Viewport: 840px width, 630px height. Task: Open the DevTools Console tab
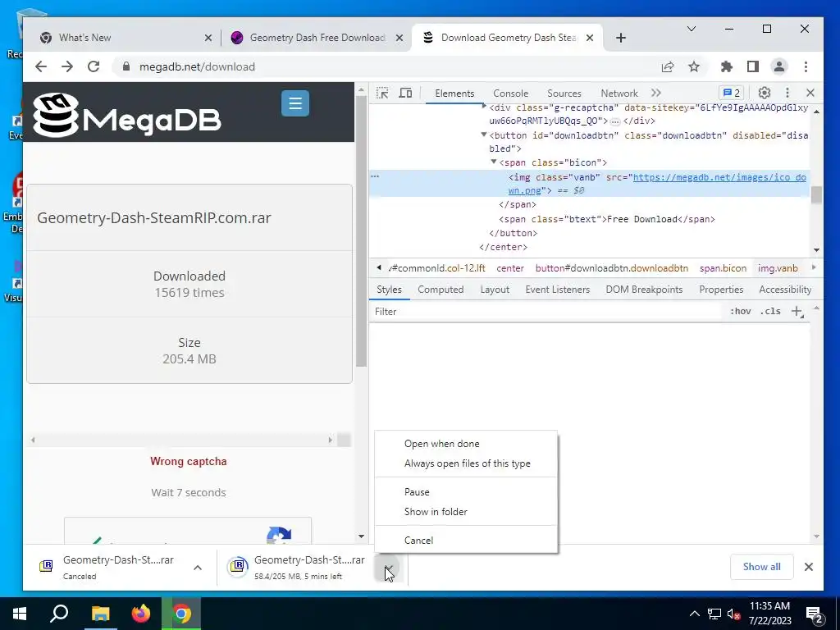(x=510, y=94)
